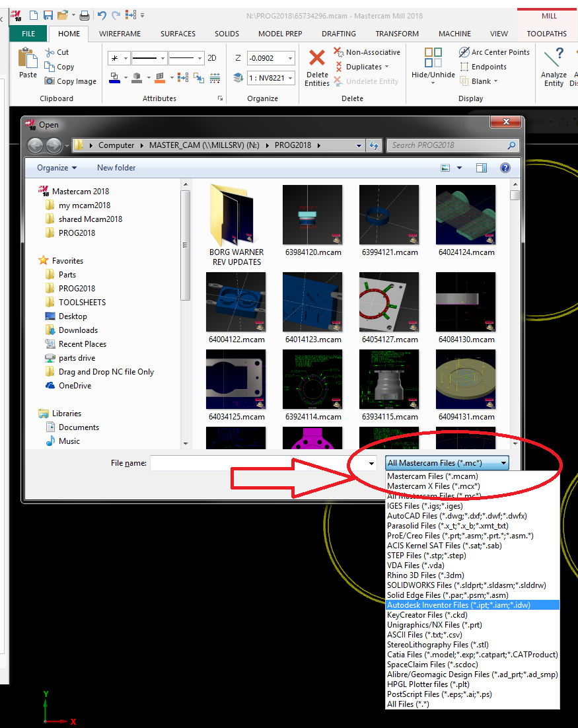Click the Open folder icon in quick access toolbar

pyautogui.click(x=63, y=15)
